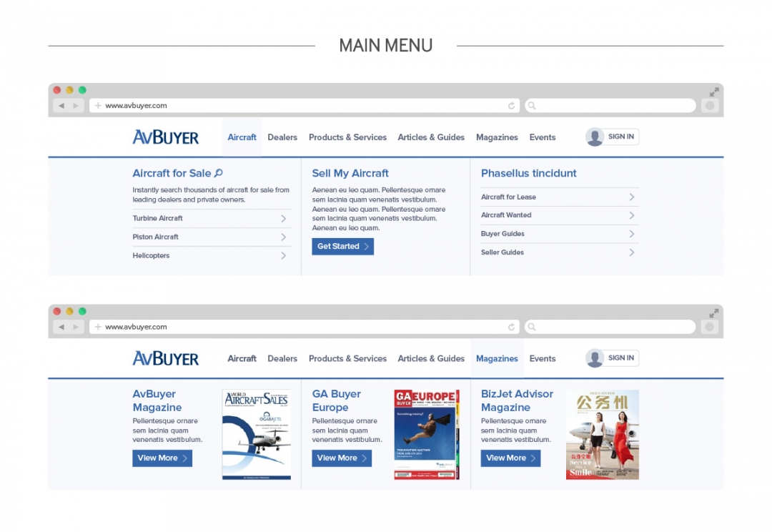
Task: Click SIGN IN in bottom browser
Action: tap(621, 358)
